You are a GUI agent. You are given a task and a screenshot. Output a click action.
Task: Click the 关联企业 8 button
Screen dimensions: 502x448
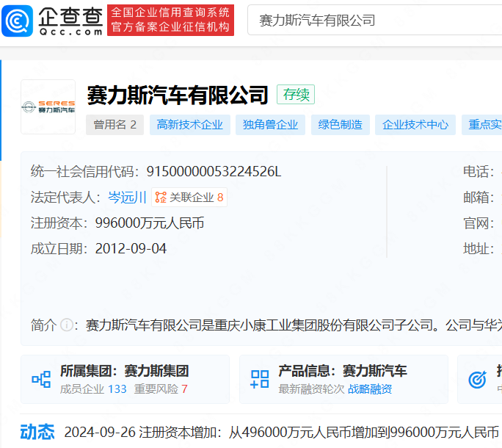189,197
